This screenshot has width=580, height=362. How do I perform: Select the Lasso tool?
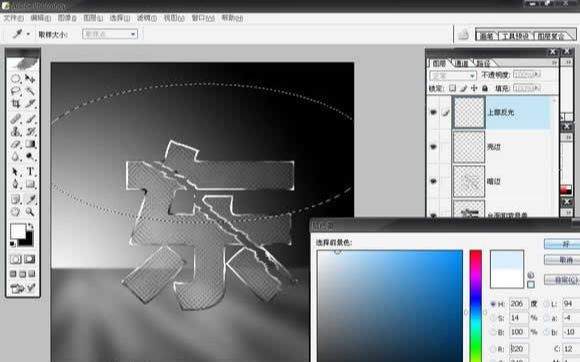pos(16,91)
